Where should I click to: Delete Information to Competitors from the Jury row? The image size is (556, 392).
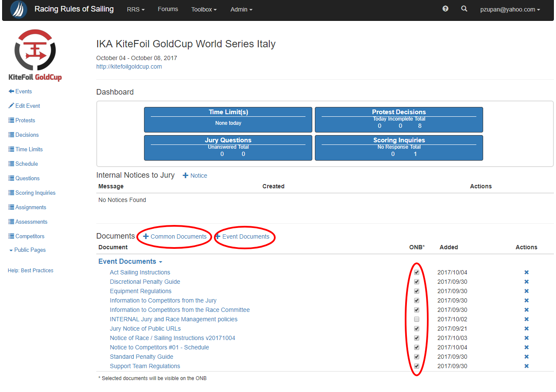(x=526, y=300)
